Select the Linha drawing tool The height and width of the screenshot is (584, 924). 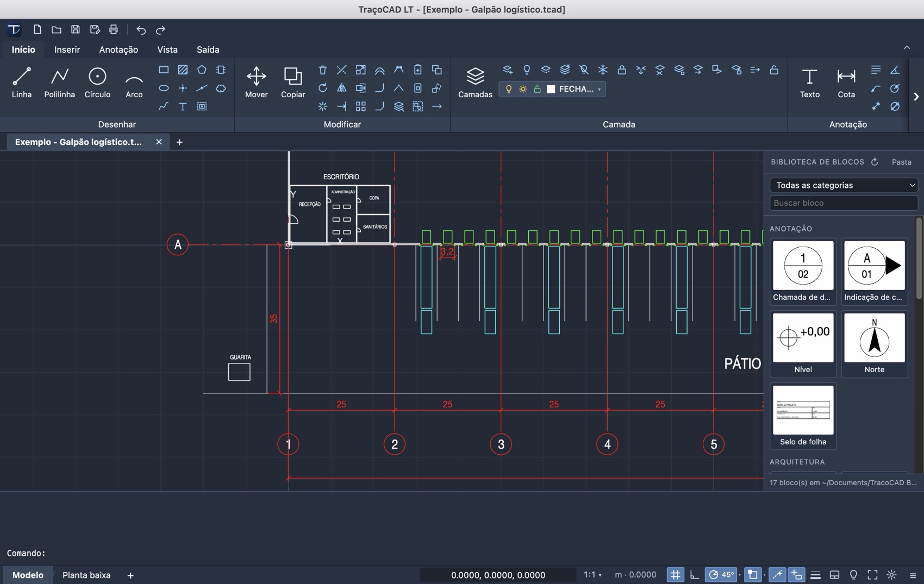coord(22,83)
